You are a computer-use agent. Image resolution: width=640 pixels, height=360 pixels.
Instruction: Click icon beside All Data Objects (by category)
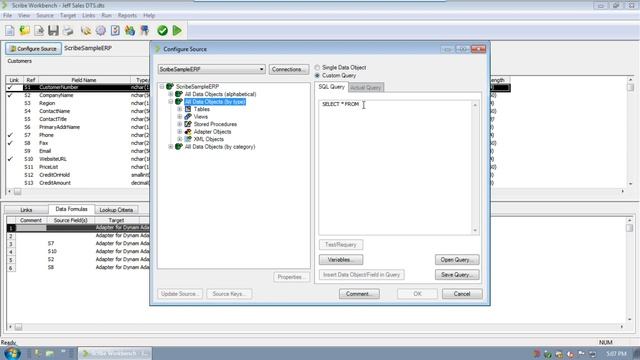(x=179, y=147)
